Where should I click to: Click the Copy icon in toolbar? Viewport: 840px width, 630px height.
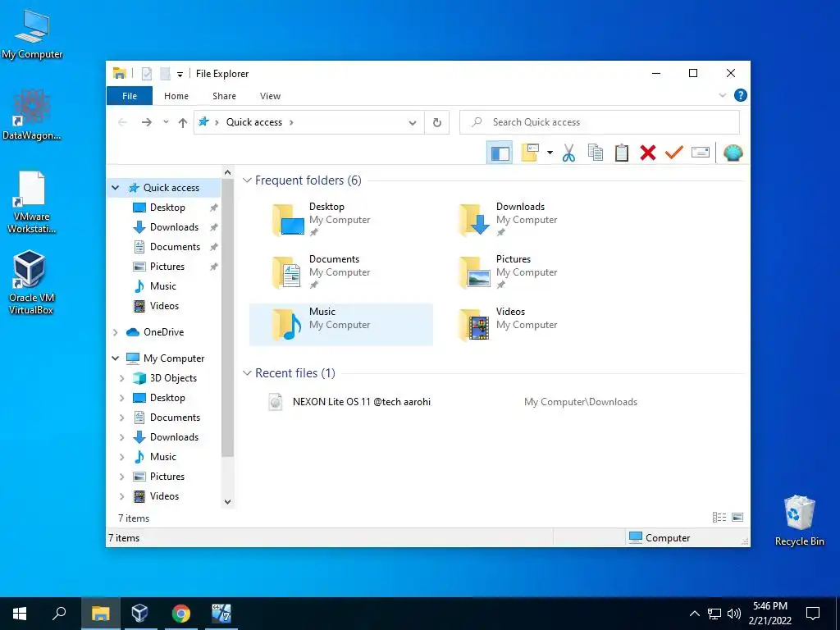coord(596,153)
